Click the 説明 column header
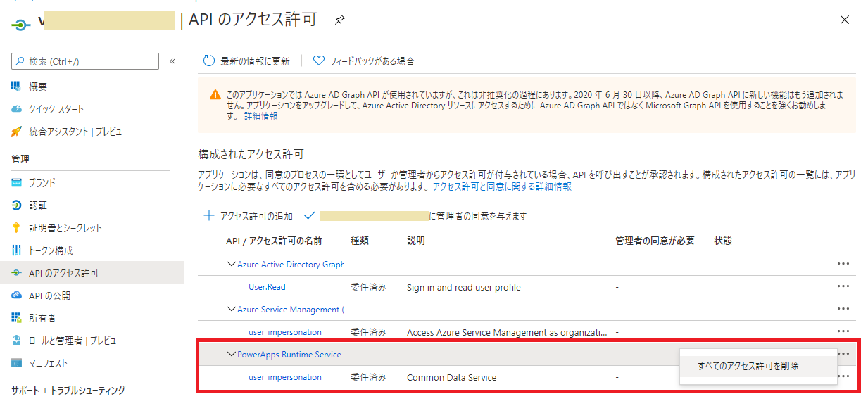Viewport: 868px width, 406px height. pos(416,241)
